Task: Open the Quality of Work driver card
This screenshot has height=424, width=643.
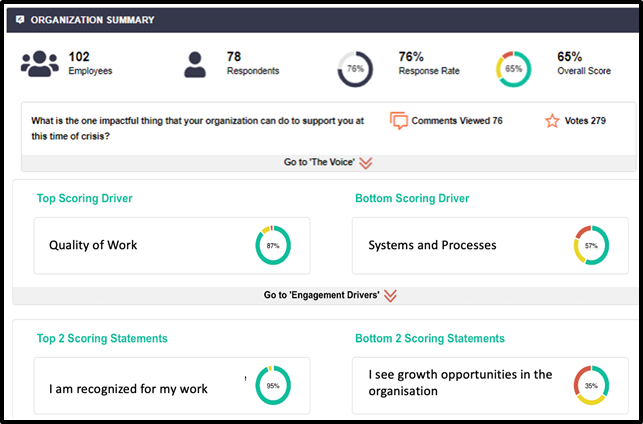Action: coord(172,245)
